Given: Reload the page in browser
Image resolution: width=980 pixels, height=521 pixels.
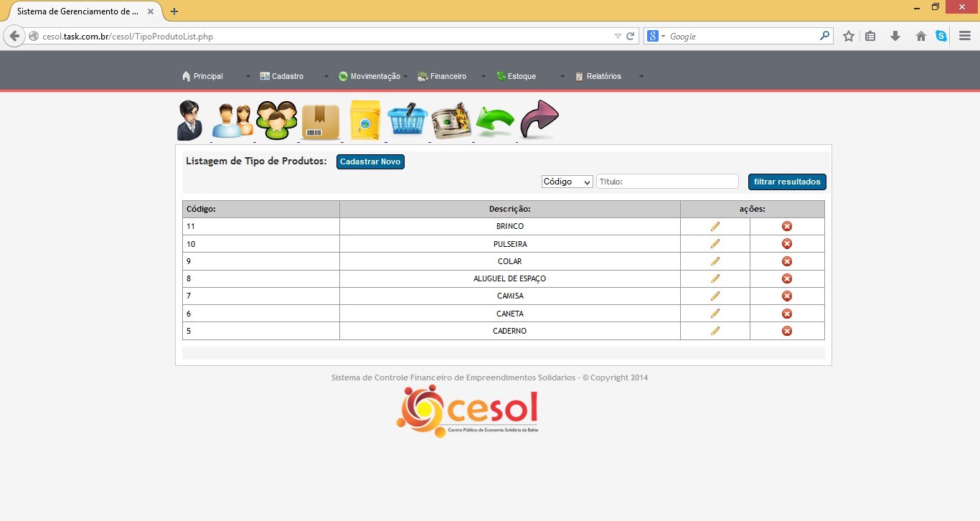Looking at the screenshot, I should click(631, 36).
